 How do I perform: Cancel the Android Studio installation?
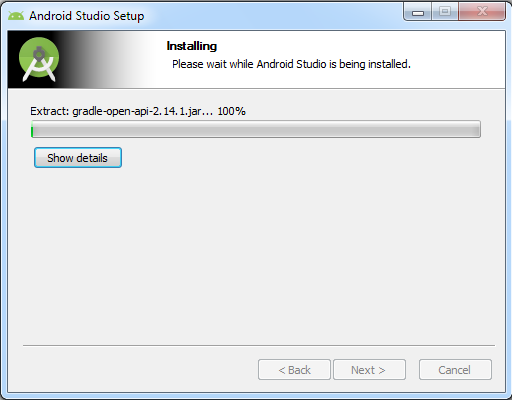(x=455, y=370)
